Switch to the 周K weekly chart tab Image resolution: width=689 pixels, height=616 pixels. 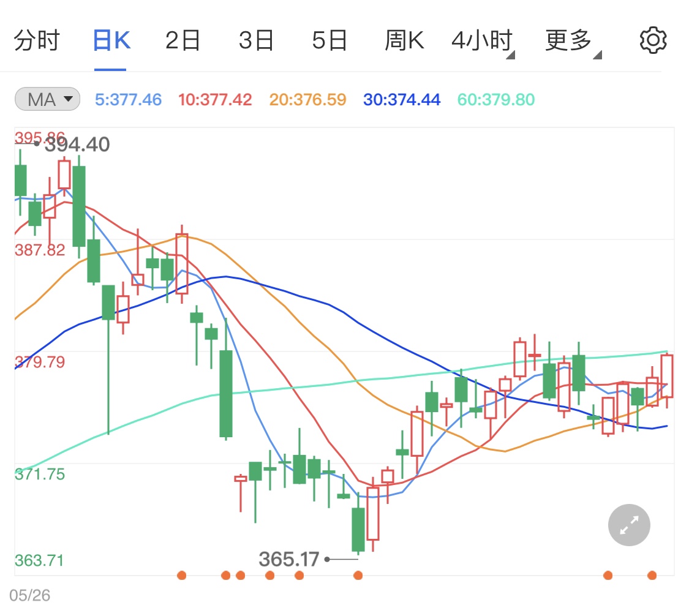pyautogui.click(x=404, y=39)
